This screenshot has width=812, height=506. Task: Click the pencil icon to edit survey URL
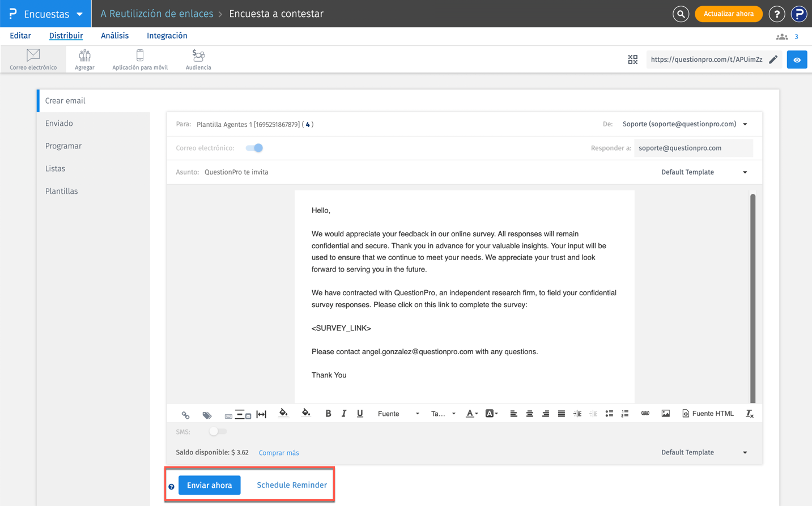click(x=773, y=59)
